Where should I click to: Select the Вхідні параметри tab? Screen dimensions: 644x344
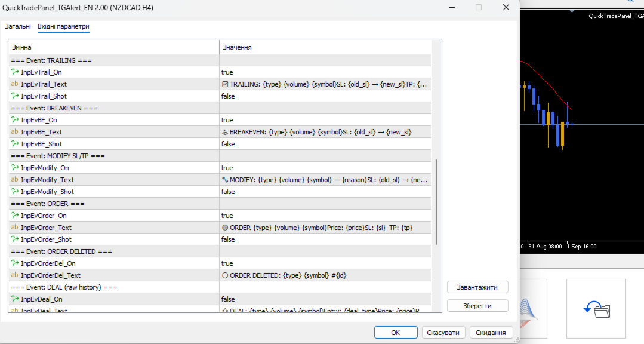pos(63,26)
